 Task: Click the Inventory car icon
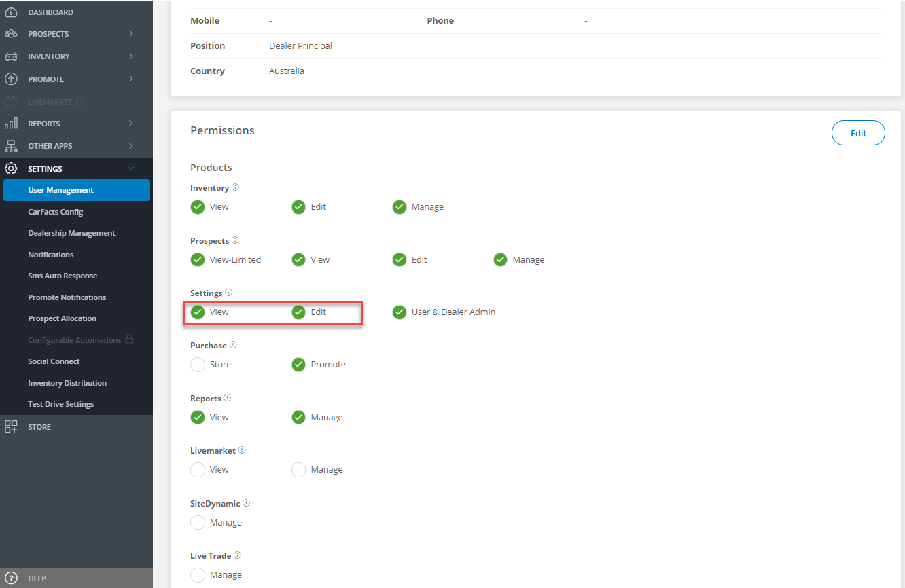pyautogui.click(x=11, y=56)
